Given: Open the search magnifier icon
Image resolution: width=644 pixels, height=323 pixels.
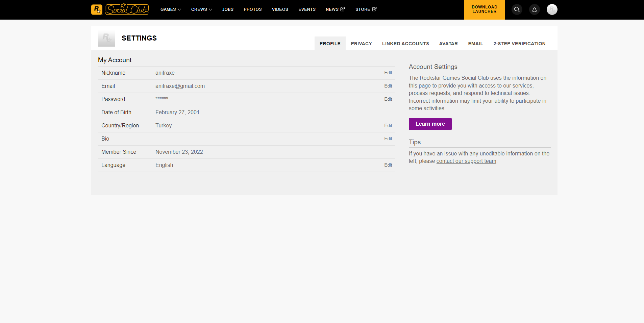Looking at the screenshot, I should pyautogui.click(x=517, y=9).
